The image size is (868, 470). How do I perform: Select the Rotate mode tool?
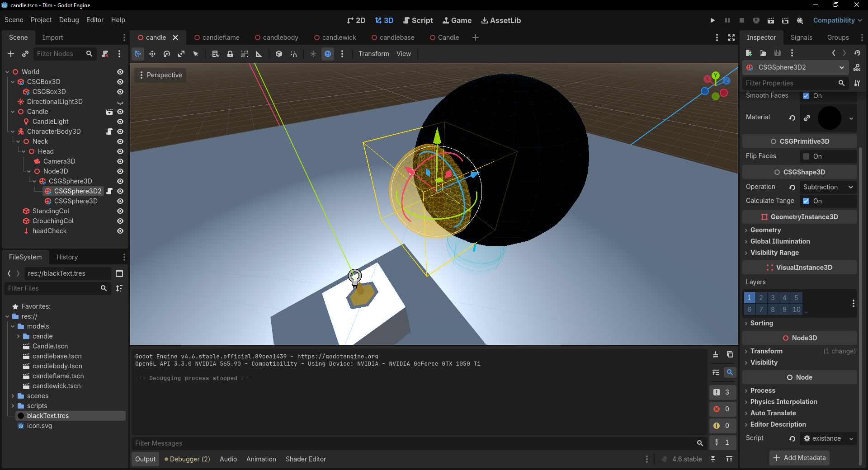click(x=167, y=54)
